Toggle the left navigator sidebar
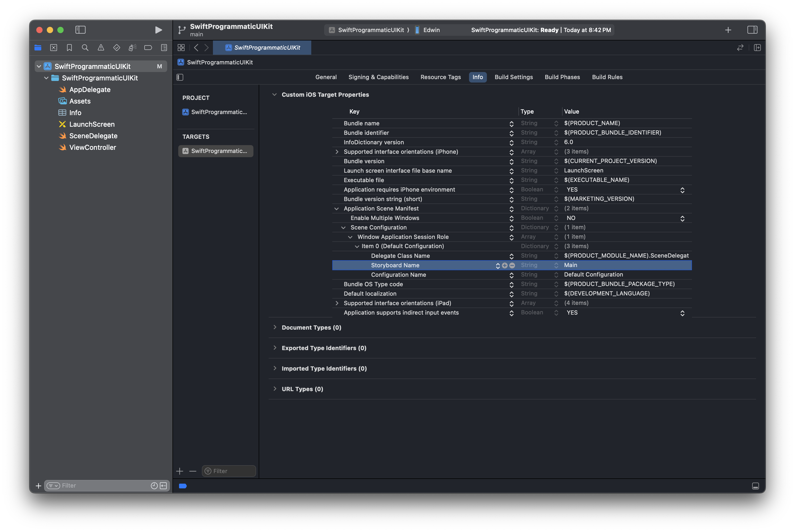This screenshot has width=795, height=532. (x=80, y=30)
